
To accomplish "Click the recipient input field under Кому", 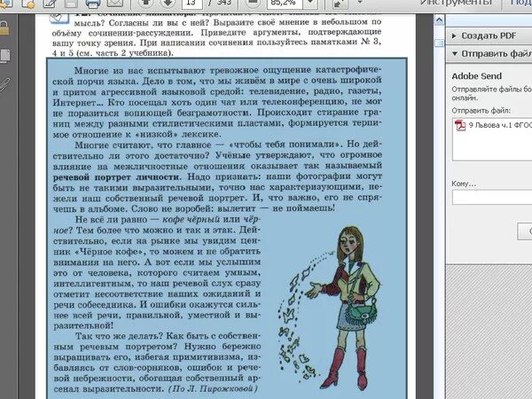I will 492,198.
